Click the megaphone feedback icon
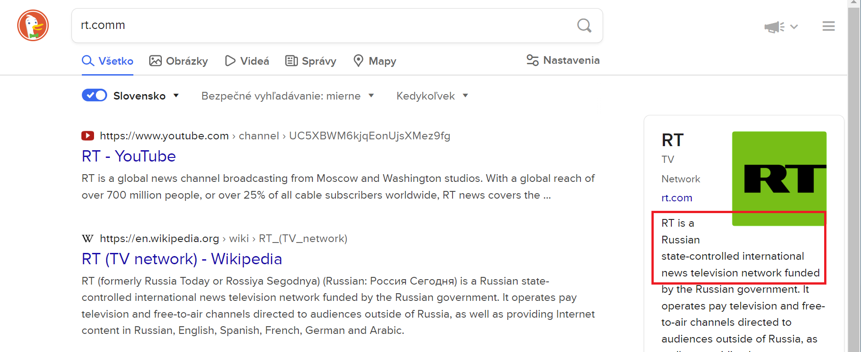868x352 pixels. (x=774, y=27)
